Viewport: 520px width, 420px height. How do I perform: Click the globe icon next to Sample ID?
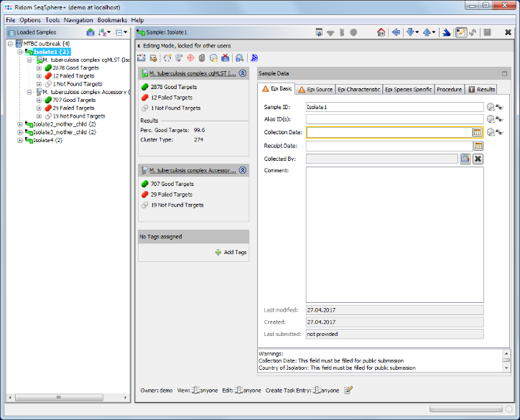(x=491, y=107)
